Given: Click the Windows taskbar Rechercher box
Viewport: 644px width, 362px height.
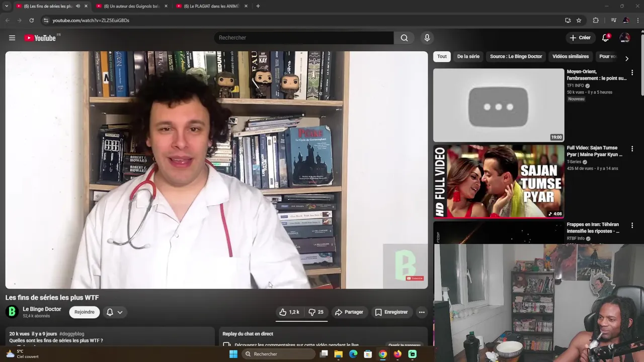Looking at the screenshot, I should click(x=278, y=354).
